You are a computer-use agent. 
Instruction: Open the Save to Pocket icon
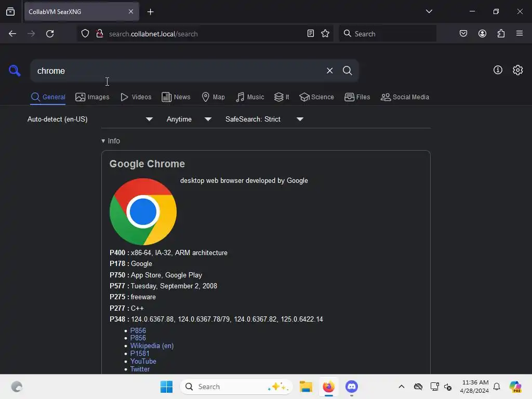click(x=463, y=33)
